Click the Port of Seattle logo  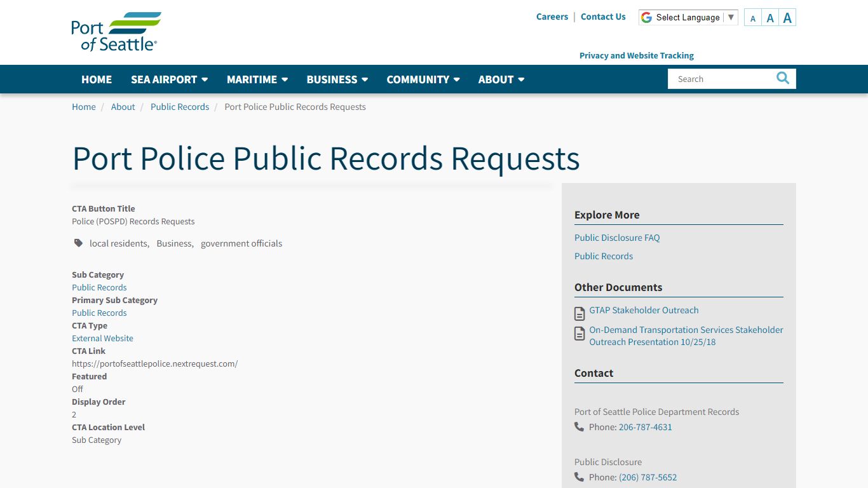coord(116,32)
